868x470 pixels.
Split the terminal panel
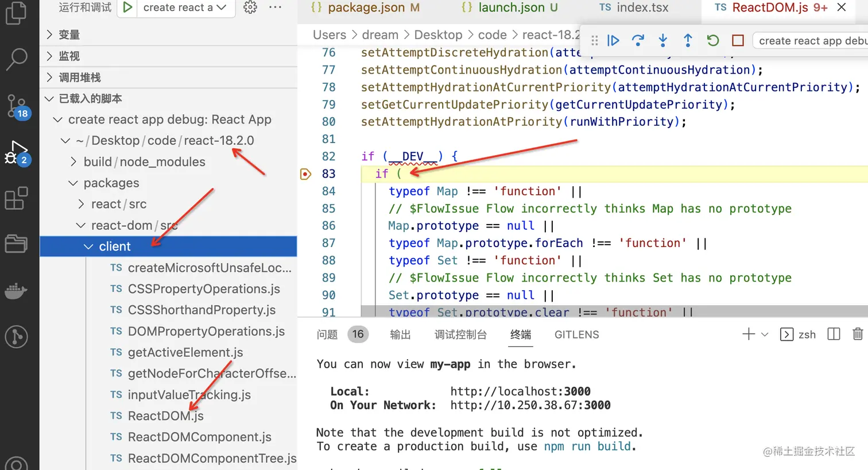pos(834,334)
